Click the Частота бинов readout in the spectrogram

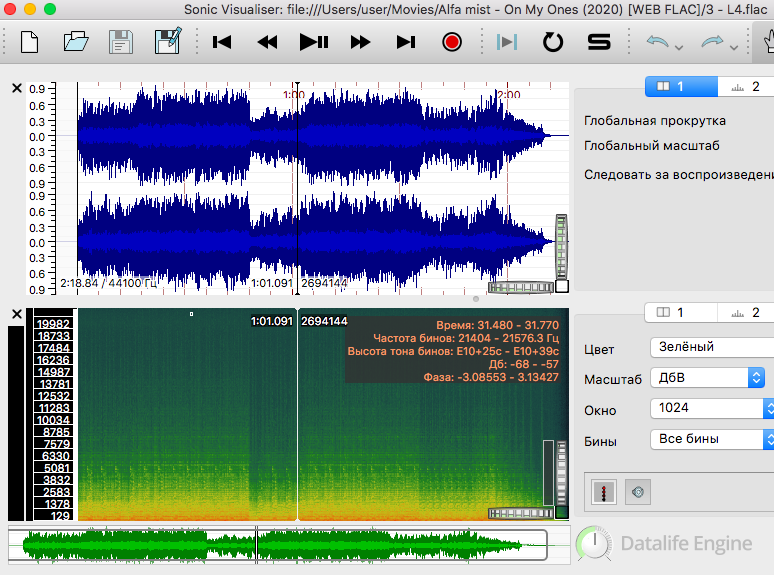[x=465, y=338]
